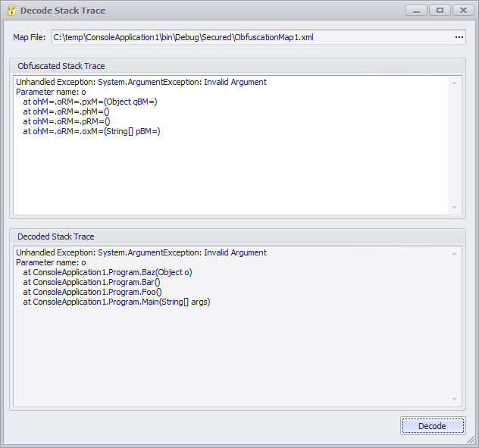This screenshot has width=479, height=448.
Task: Open the map file browse ellipsis button
Action: (x=459, y=37)
